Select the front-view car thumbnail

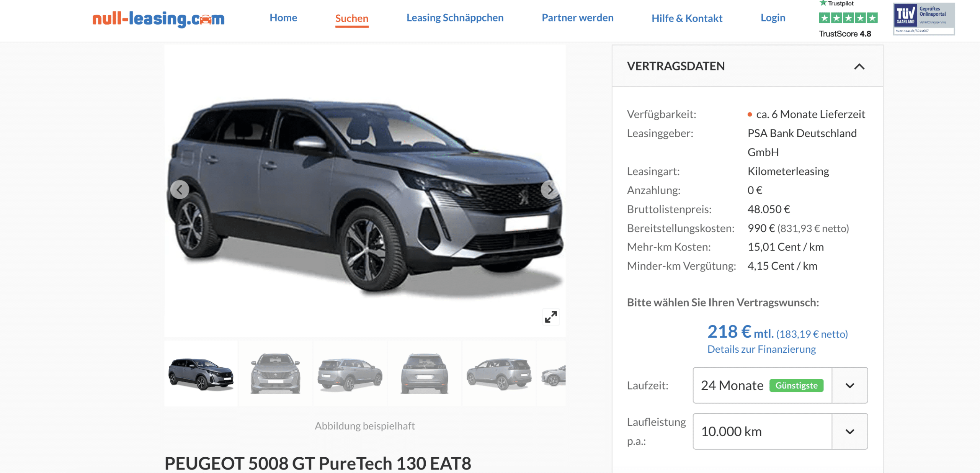275,374
